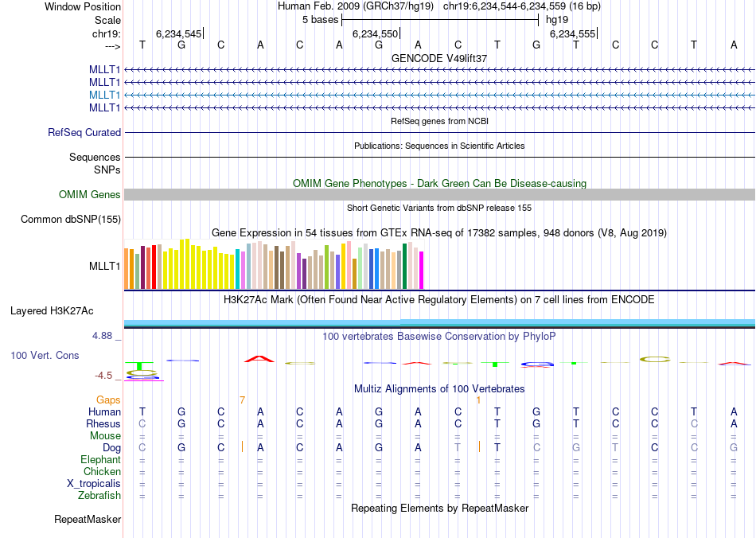
Task: Click the hg19 label beside the scale bar
Action: 557,20
